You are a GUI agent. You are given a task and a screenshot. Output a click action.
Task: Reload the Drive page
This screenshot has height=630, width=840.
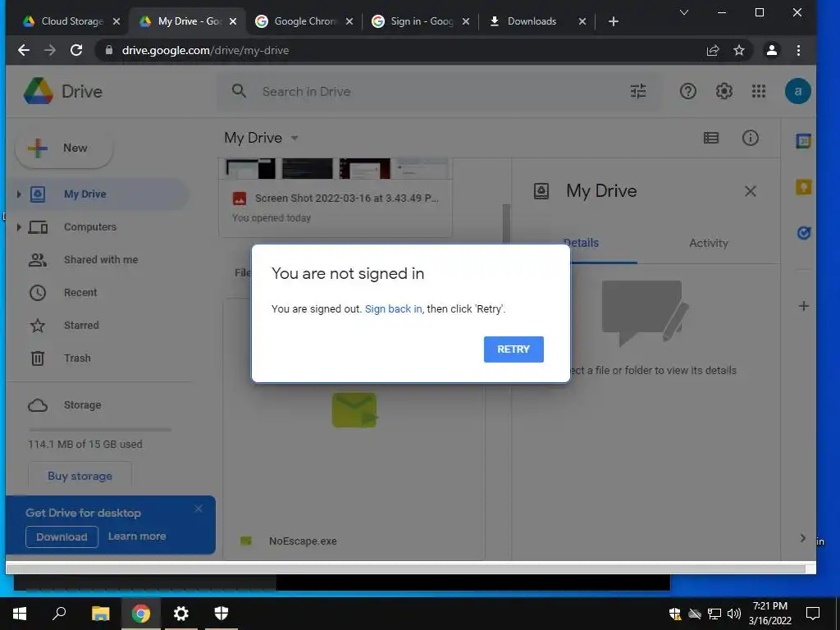click(x=76, y=50)
